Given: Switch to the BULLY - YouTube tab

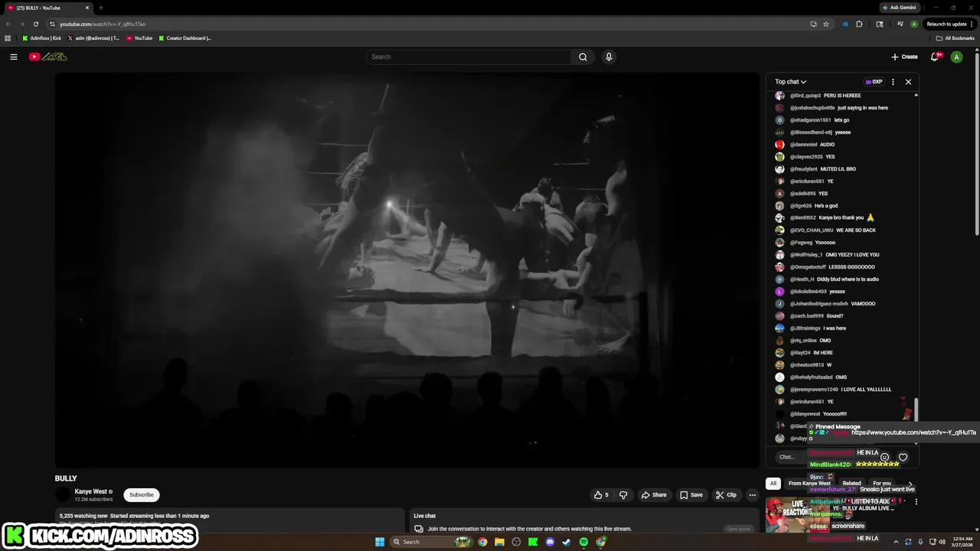Looking at the screenshot, I should tap(47, 8).
